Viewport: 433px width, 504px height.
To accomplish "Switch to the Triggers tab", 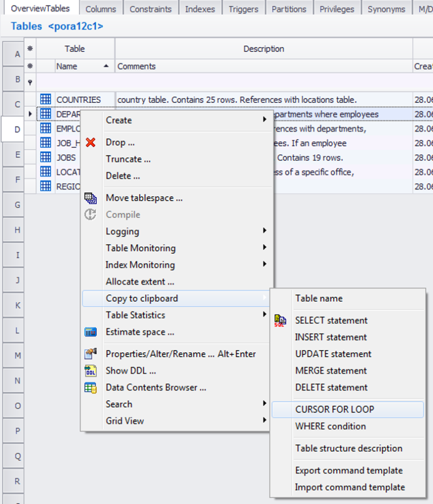I will pos(244,8).
